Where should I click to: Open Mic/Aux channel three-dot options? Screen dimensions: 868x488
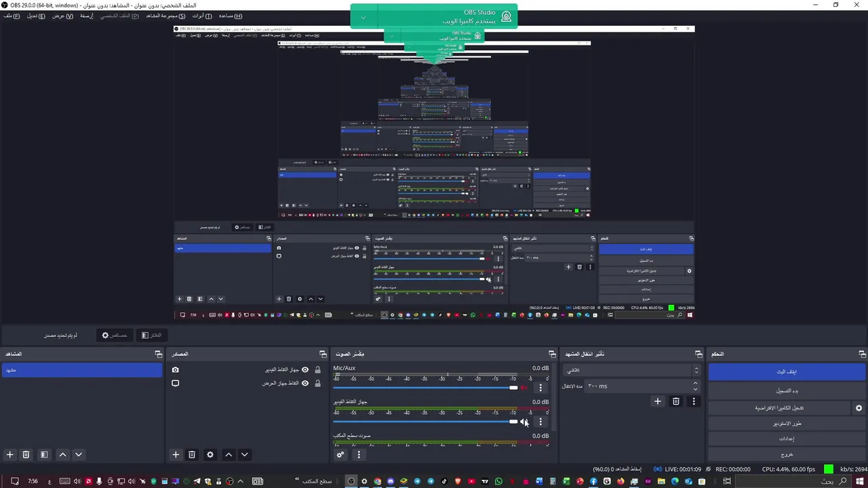tap(540, 388)
